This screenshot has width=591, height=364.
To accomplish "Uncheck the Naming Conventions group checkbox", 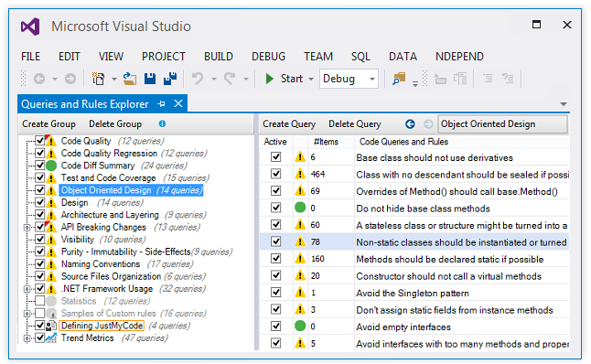I will click(x=40, y=263).
